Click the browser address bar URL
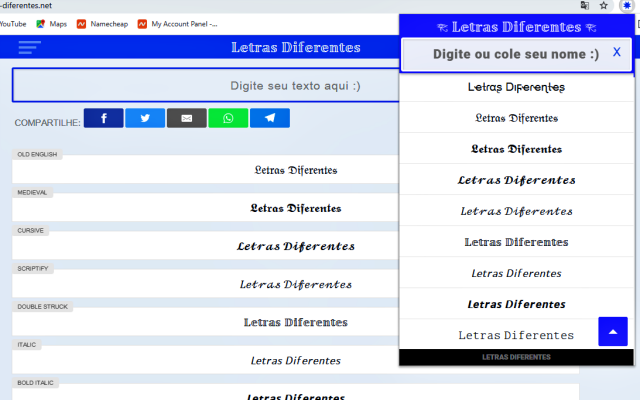The image size is (640, 400). point(26,5)
